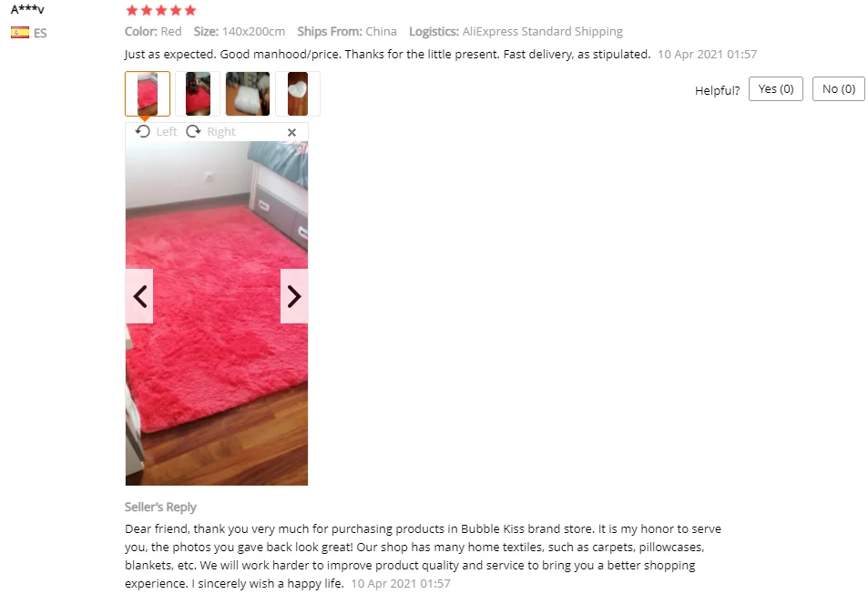Mark the review helpful with Yes (0)

[776, 89]
